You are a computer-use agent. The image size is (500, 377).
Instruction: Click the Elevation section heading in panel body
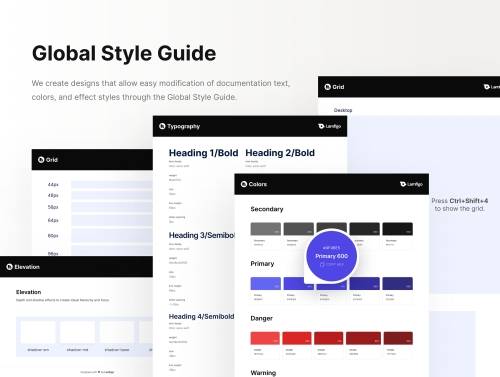coord(29,292)
